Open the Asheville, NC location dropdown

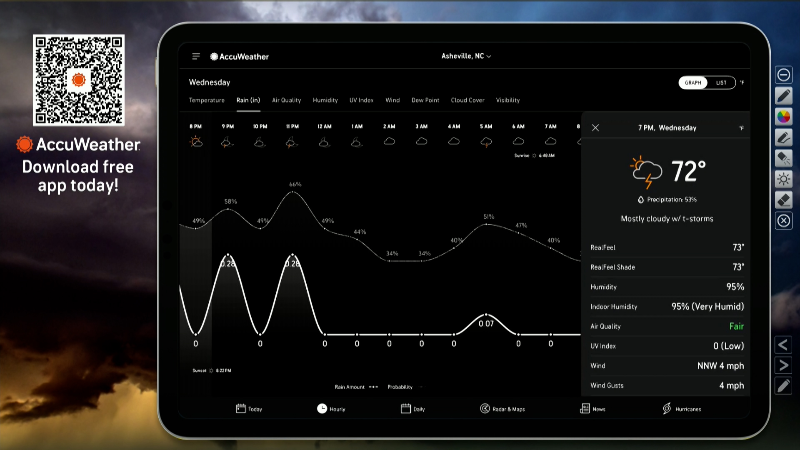[466, 56]
